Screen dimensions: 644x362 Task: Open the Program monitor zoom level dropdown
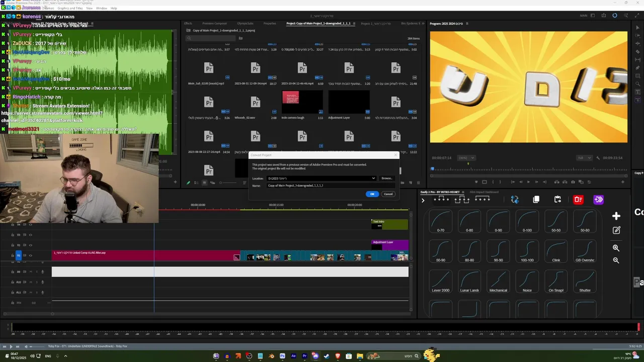466,158
